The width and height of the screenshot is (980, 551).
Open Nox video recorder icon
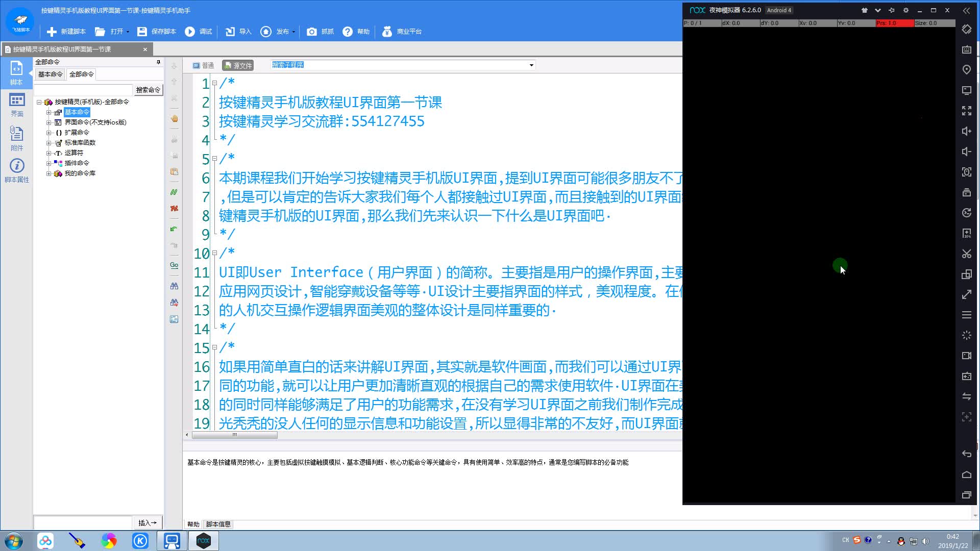tap(967, 356)
